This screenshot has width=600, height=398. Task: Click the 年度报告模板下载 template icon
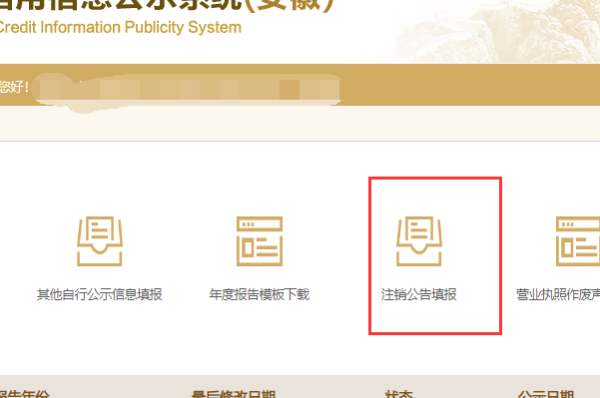[259, 241]
